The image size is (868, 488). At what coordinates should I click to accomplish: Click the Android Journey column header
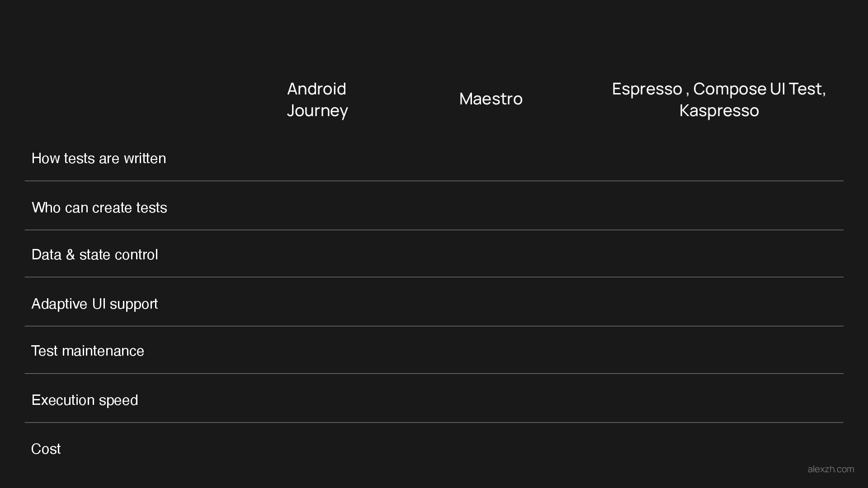(317, 99)
